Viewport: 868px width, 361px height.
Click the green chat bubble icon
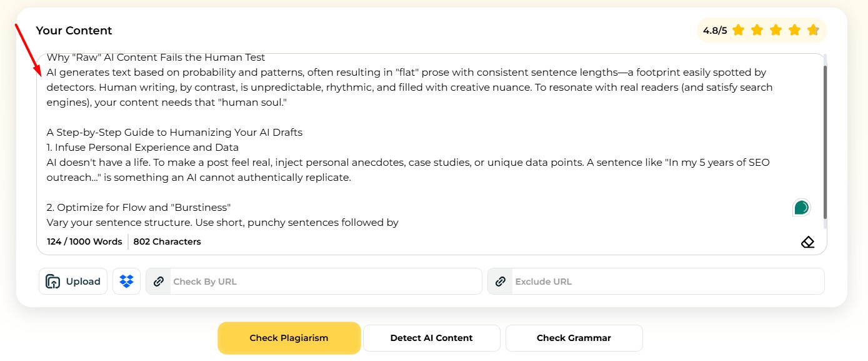point(801,208)
